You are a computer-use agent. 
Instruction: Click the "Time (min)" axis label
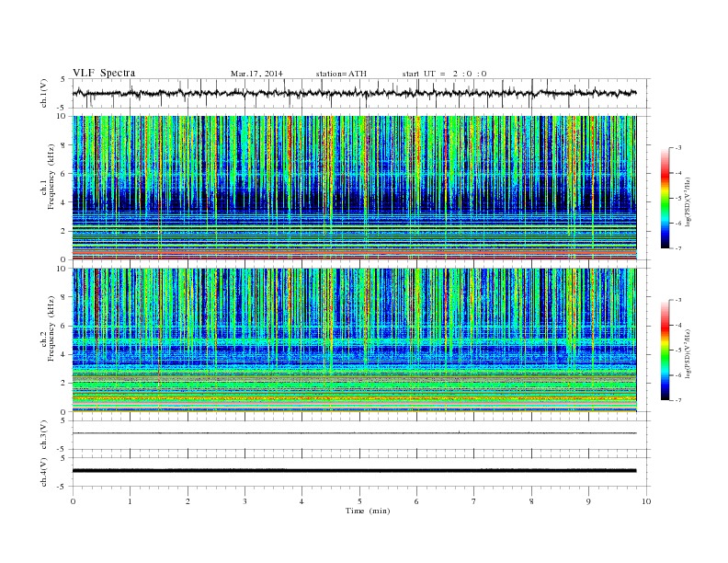click(x=368, y=511)
